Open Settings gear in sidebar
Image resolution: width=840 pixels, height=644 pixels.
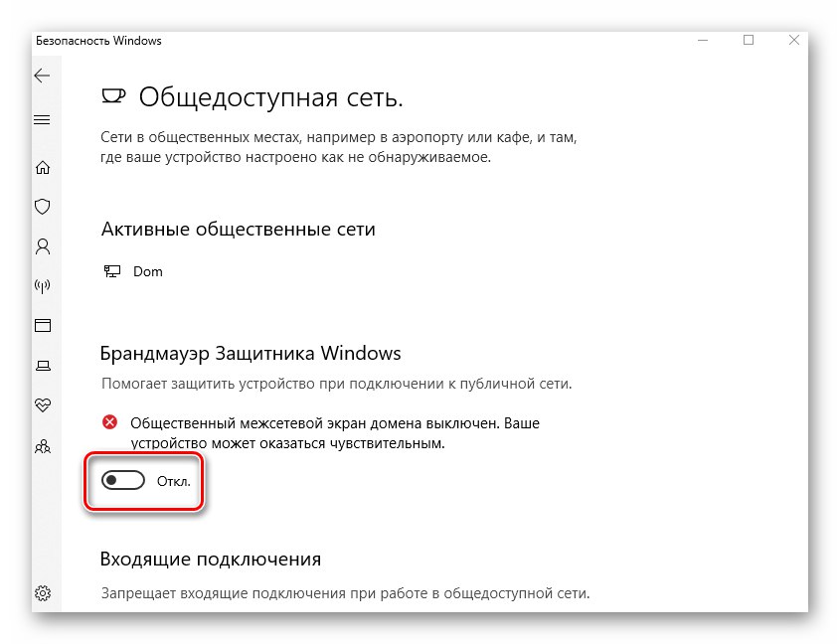(43, 593)
